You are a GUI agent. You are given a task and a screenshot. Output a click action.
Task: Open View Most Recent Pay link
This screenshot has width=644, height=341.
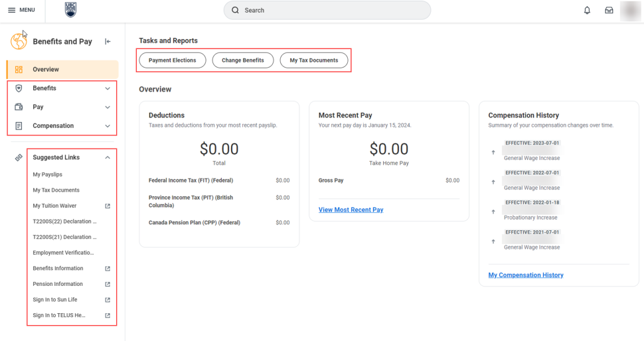[351, 210]
